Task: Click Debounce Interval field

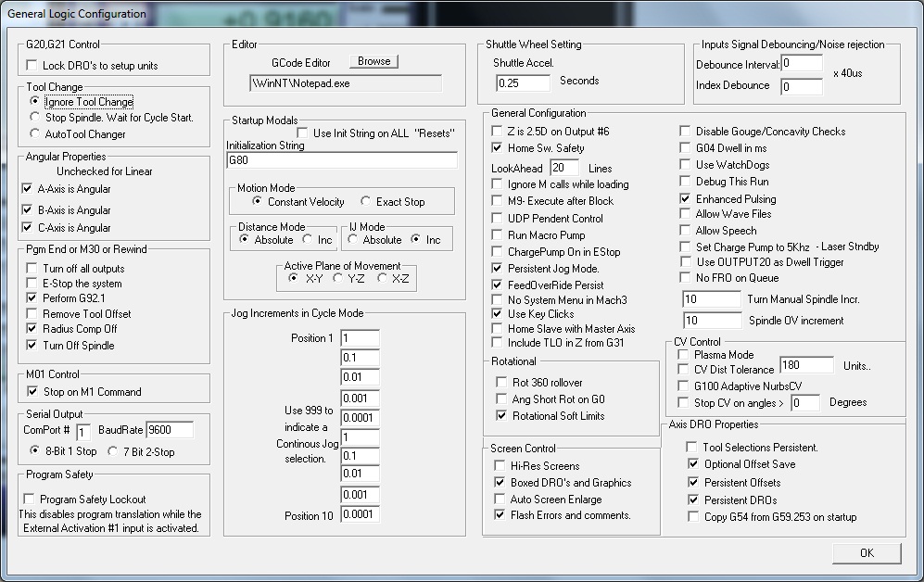Action: coord(802,63)
